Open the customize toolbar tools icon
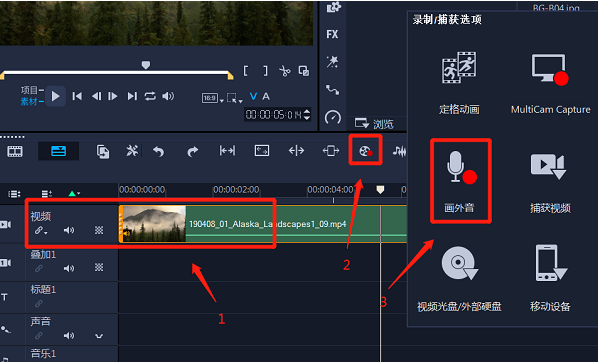The image size is (598, 362). coord(132,151)
